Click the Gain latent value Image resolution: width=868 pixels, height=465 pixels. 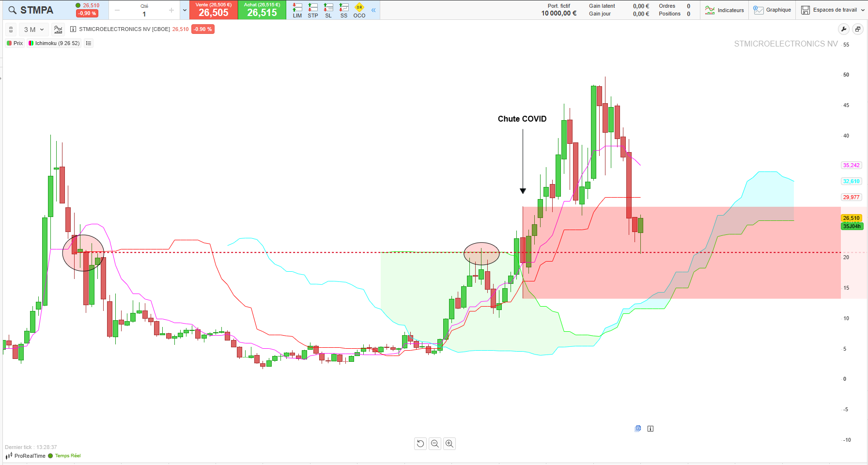pyautogui.click(x=641, y=6)
